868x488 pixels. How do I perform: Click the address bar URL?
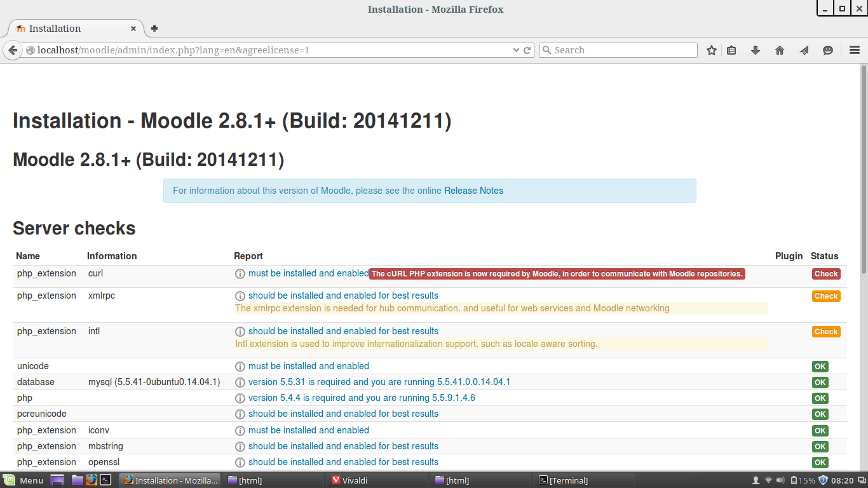click(x=173, y=50)
